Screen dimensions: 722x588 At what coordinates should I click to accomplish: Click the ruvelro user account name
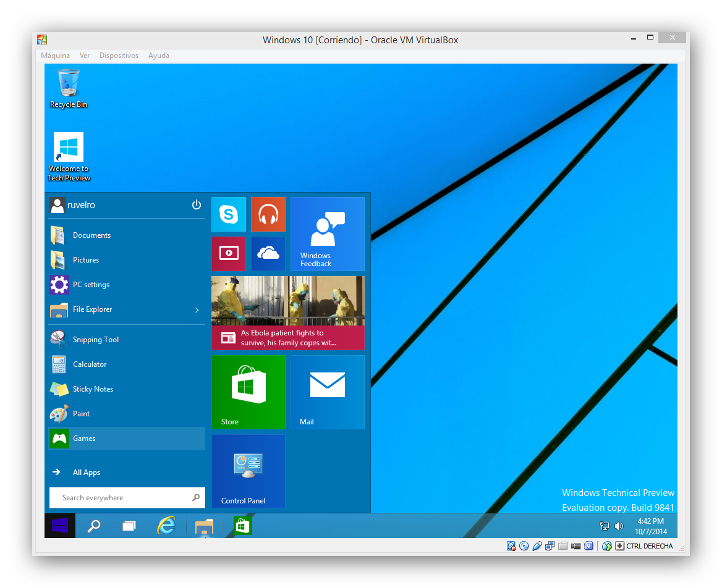click(x=81, y=205)
